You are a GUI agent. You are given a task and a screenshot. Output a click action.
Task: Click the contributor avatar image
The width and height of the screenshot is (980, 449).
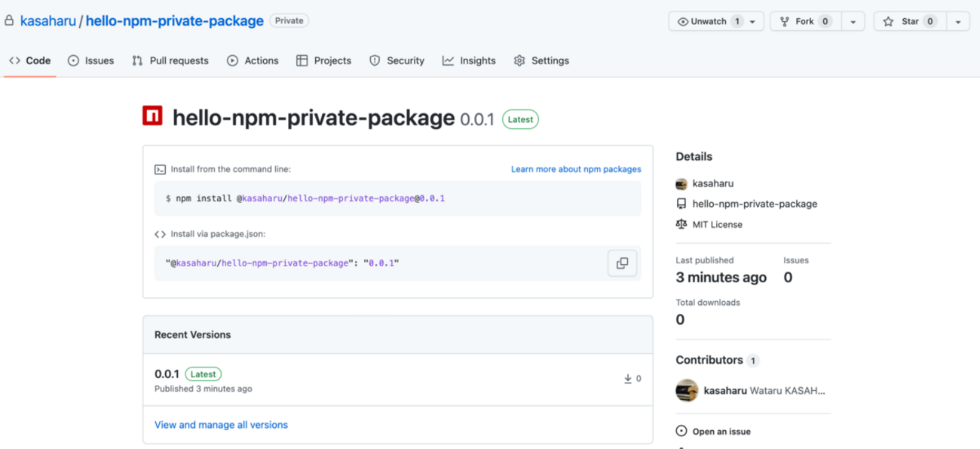pos(687,390)
